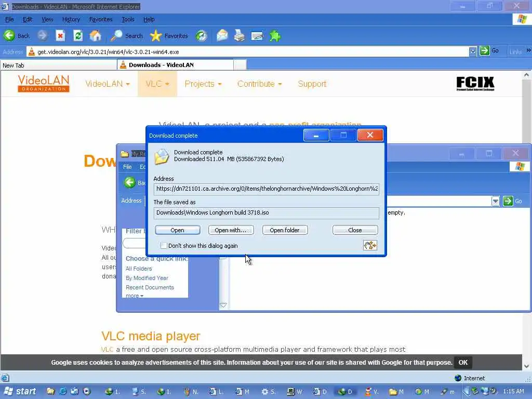
Task: Click the folder icon in quick launch
Action: (50, 391)
